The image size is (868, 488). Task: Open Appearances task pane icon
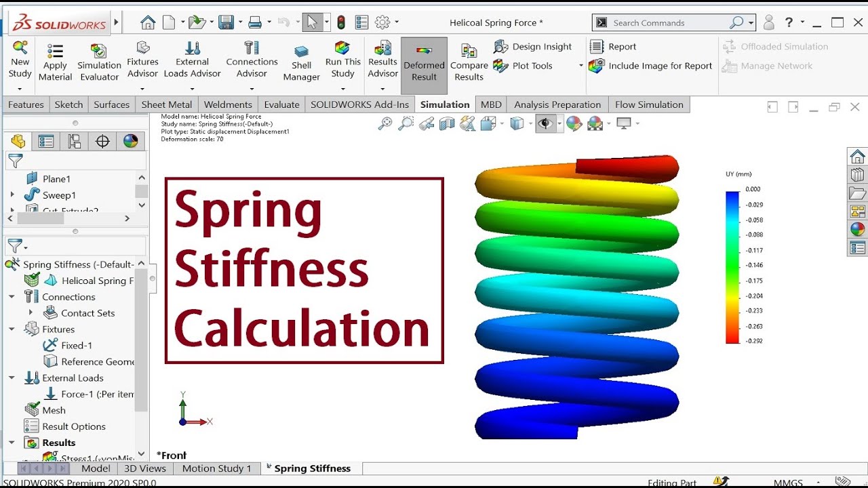pos(857,229)
